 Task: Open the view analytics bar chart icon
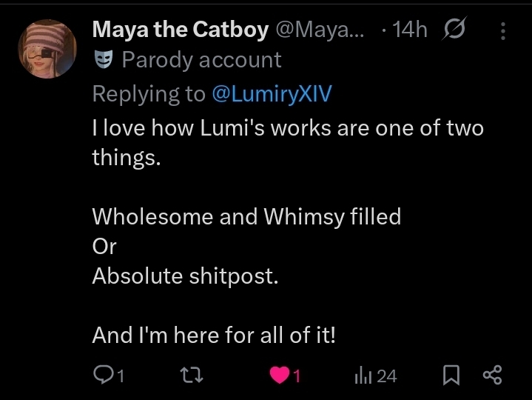[363, 376]
